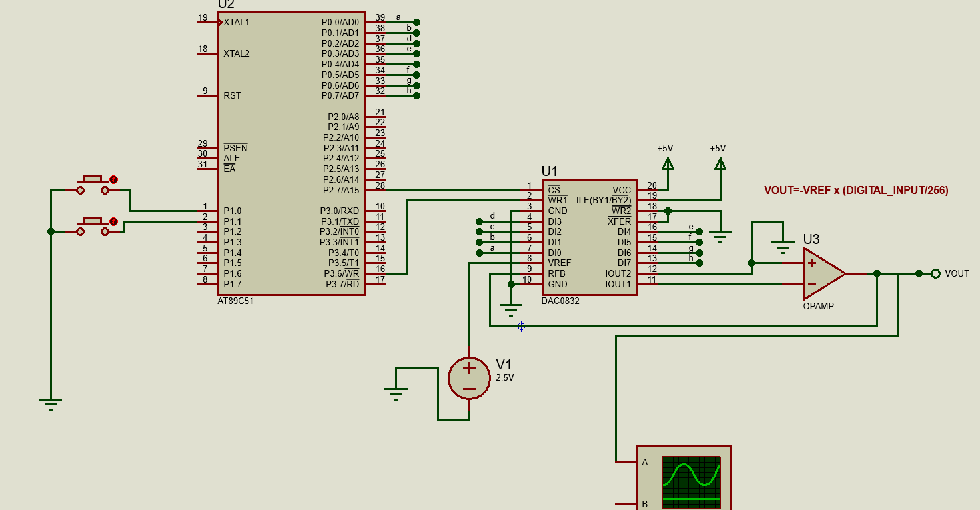This screenshot has width=980, height=510.
Task: Click the ILE(BY1/BY2) pin label
Action: [x=604, y=200]
